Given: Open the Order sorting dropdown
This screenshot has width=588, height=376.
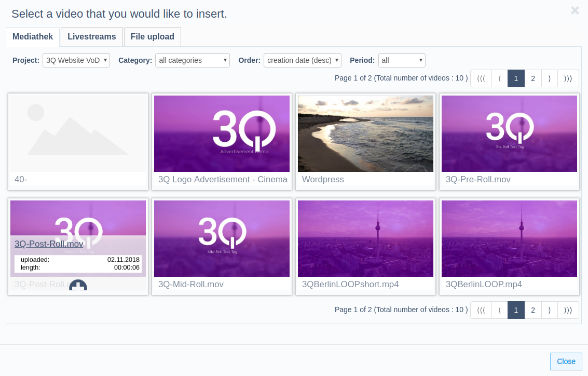Looking at the screenshot, I should click(x=302, y=60).
